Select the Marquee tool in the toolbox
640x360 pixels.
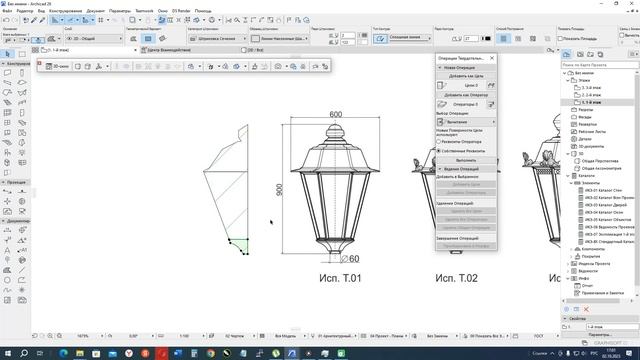coord(22,54)
